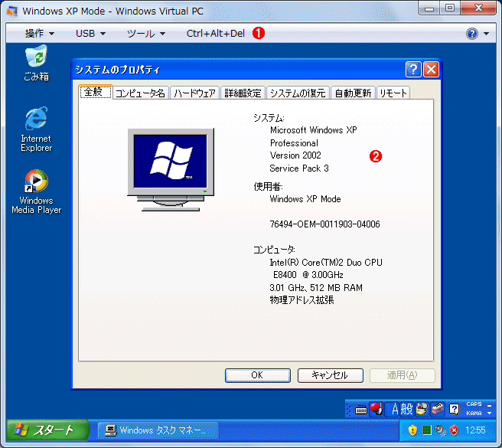Switch to the コンピュータ名 tab
The width and height of the screenshot is (502, 448).
tap(140, 93)
